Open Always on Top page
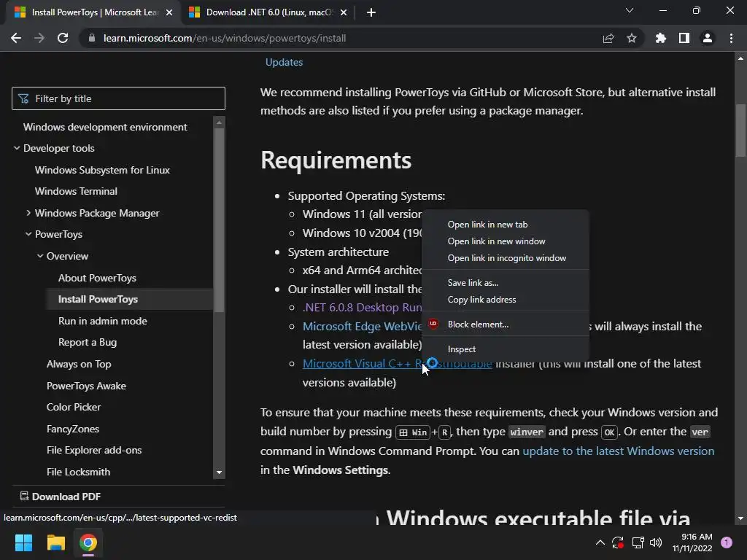Image resolution: width=747 pixels, height=560 pixels. 79,365
